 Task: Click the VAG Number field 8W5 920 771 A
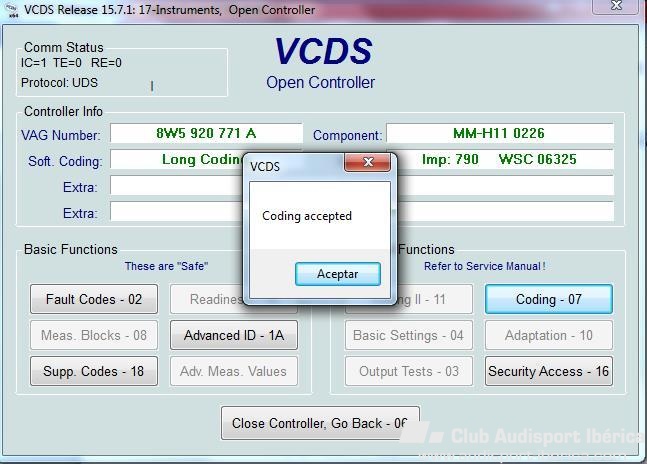click(206, 133)
